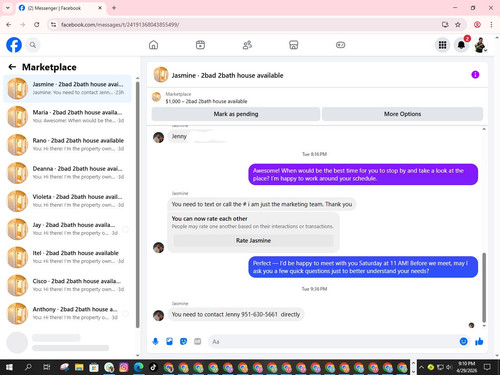Open Jasmine conversation in the list
This screenshot has height=375, width=500.
pyautogui.click(x=67, y=88)
